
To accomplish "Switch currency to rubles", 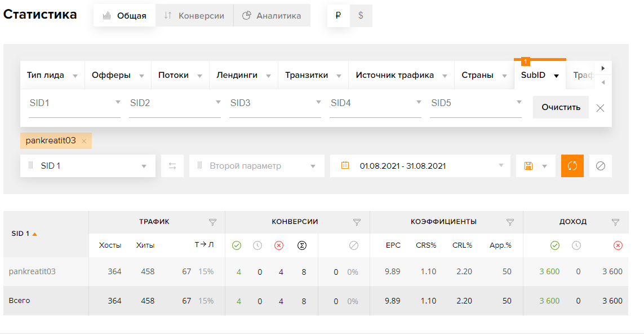I will click(338, 16).
